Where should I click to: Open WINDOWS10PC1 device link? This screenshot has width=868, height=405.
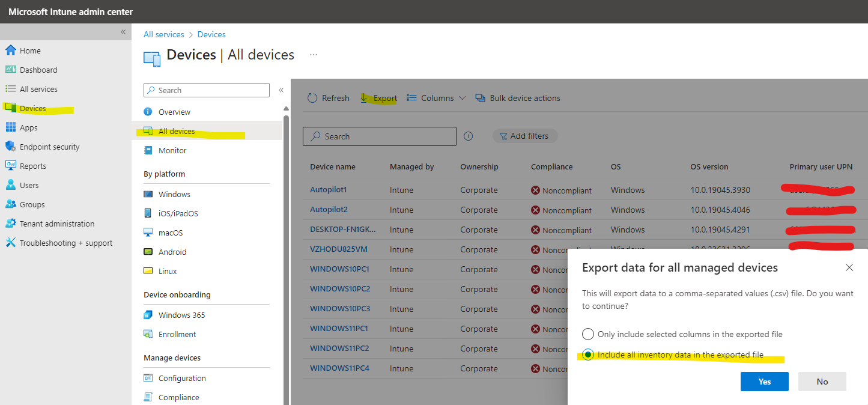click(340, 269)
